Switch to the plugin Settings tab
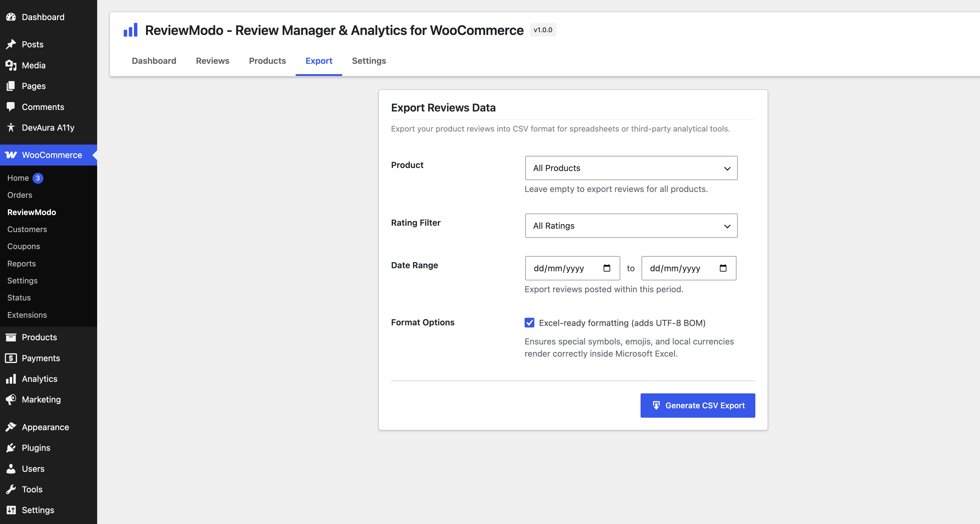The image size is (980, 524). pyautogui.click(x=369, y=61)
